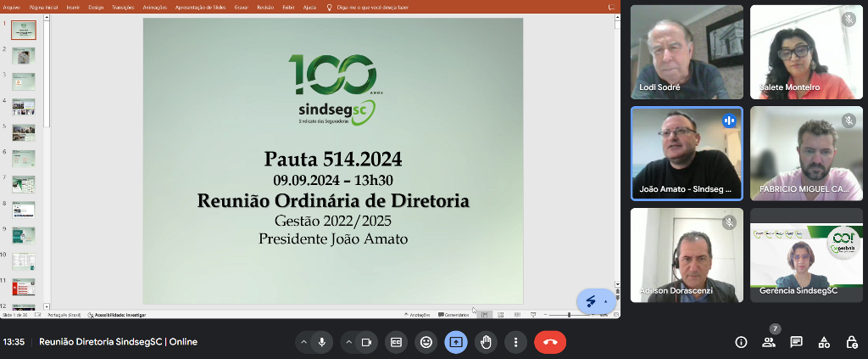Open the meeting details info icon
This screenshot has height=359, width=868.
(741, 342)
